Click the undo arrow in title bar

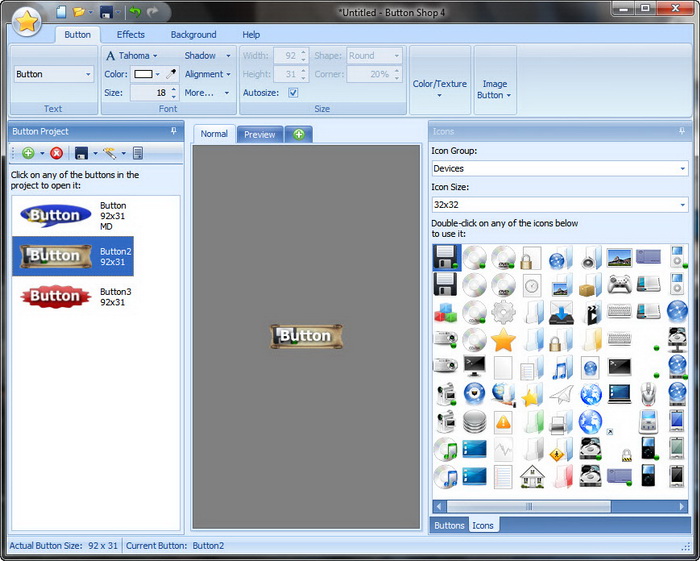coord(135,12)
